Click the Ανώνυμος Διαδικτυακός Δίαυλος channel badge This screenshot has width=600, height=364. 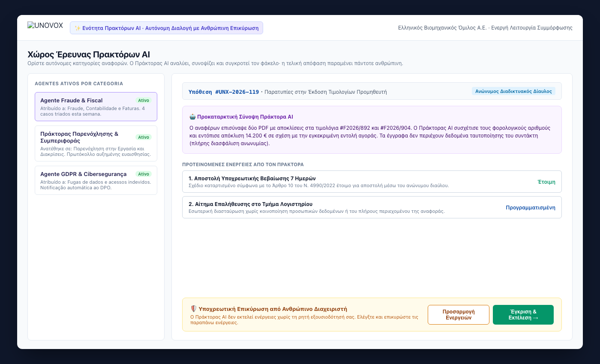[513, 91]
